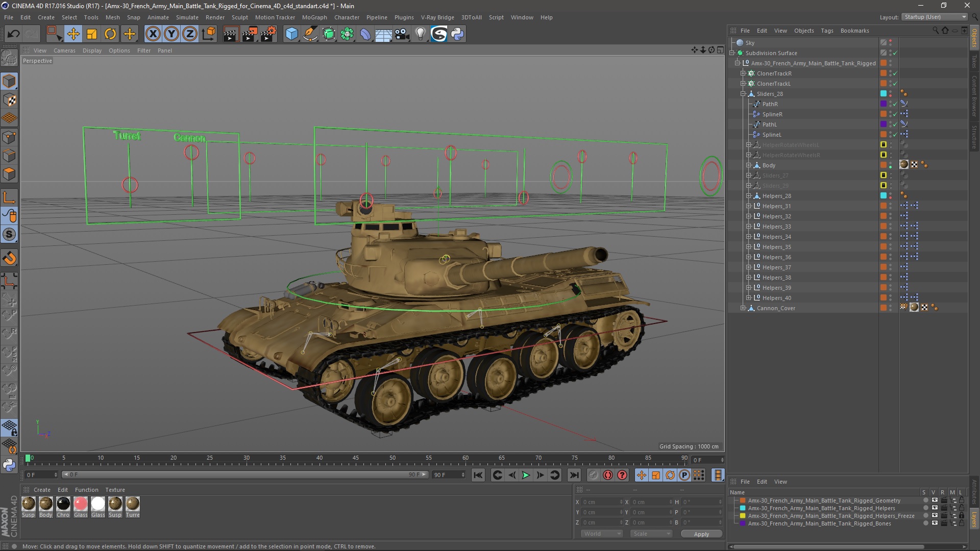
Task: Open material manager Texture menu
Action: [x=115, y=490]
